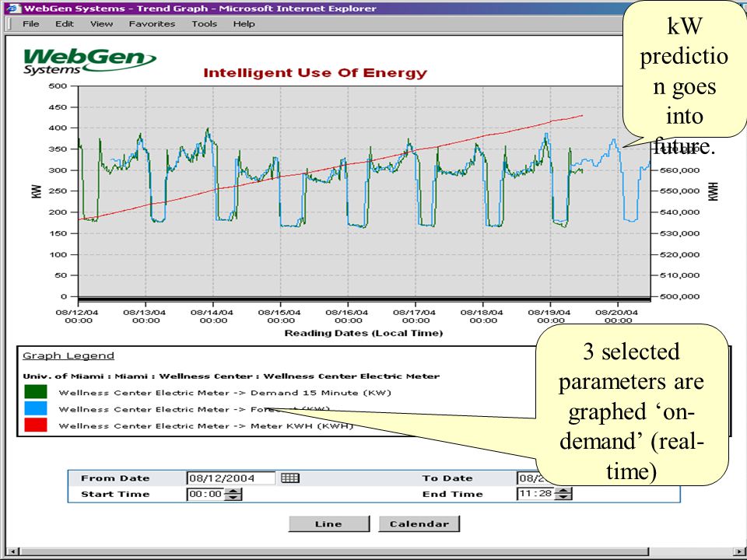
Task: Click the Line button
Action: pyautogui.click(x=328, y=523)
